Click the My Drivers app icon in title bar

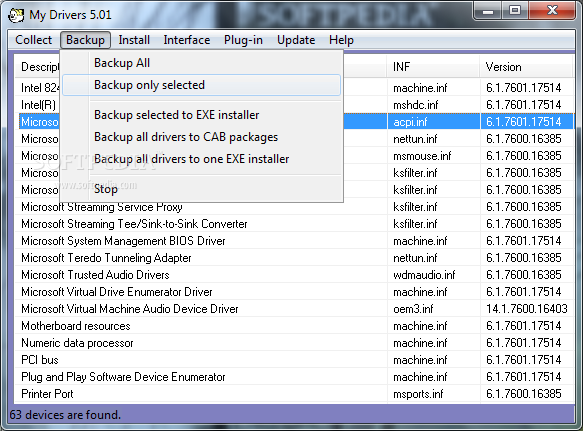click(16, 15)
